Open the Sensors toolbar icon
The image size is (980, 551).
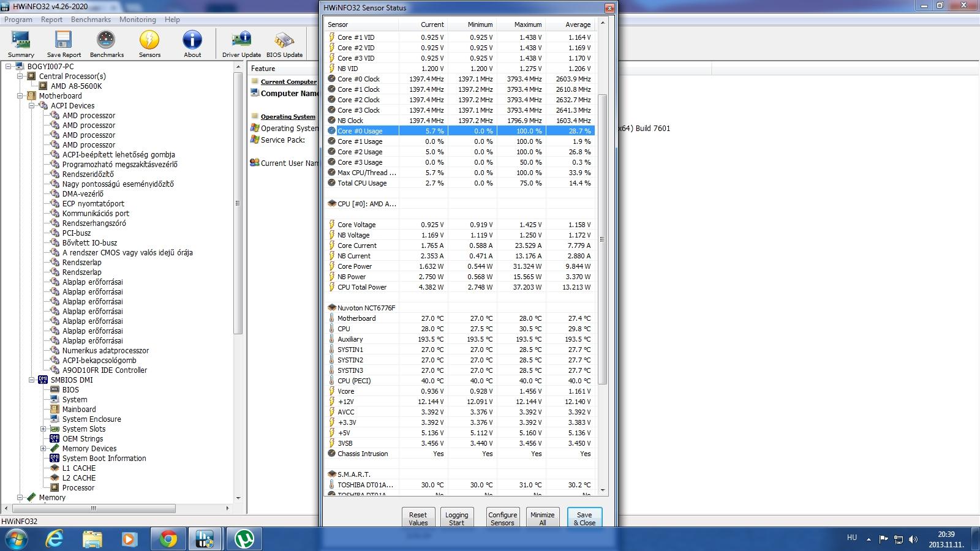pyautogui.click(x=149, y=44)
